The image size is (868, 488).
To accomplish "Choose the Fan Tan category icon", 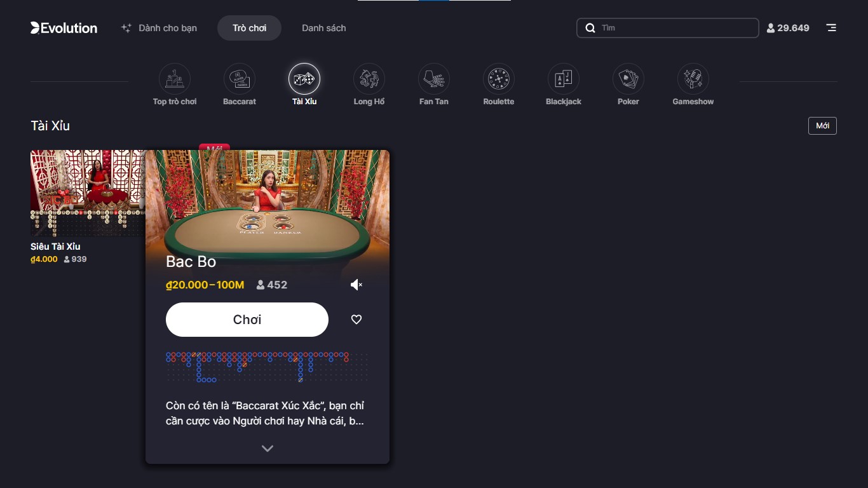I will 434,79.
